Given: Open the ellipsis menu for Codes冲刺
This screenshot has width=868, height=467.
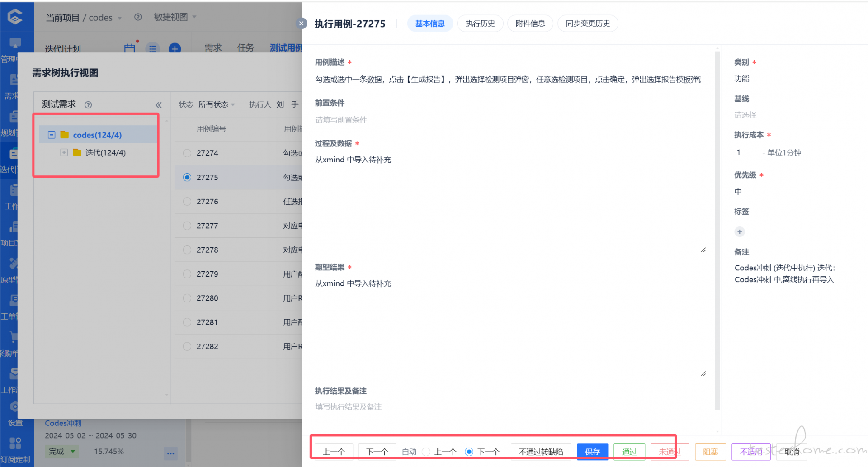Looking at the screenshot, I should [x=170, y=453].
